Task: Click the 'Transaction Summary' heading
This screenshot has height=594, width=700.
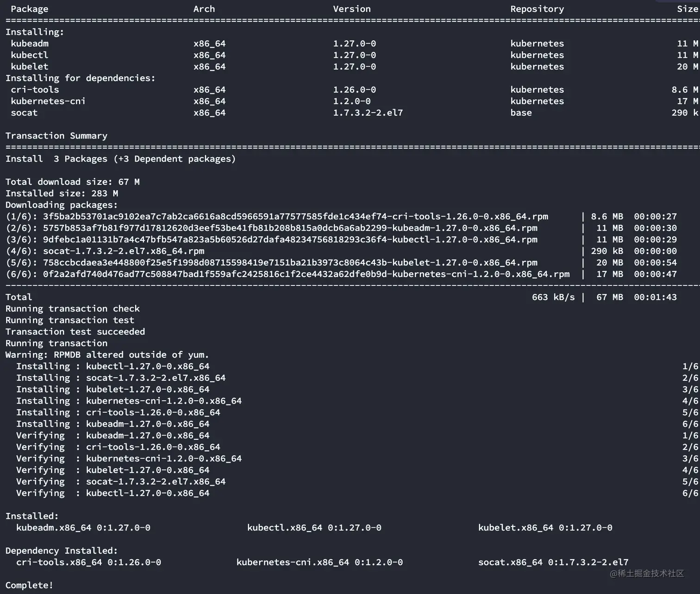Action: [56, 136]
